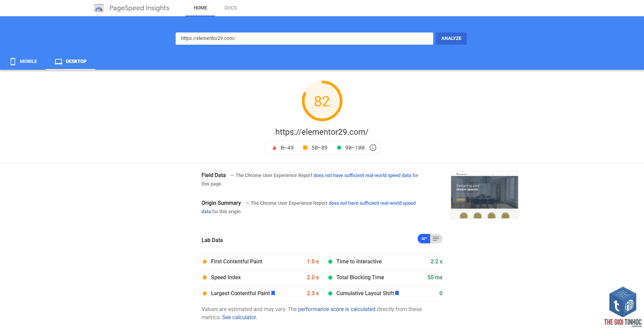Expand First Contentful Paint metric

(x=260, y=262)
